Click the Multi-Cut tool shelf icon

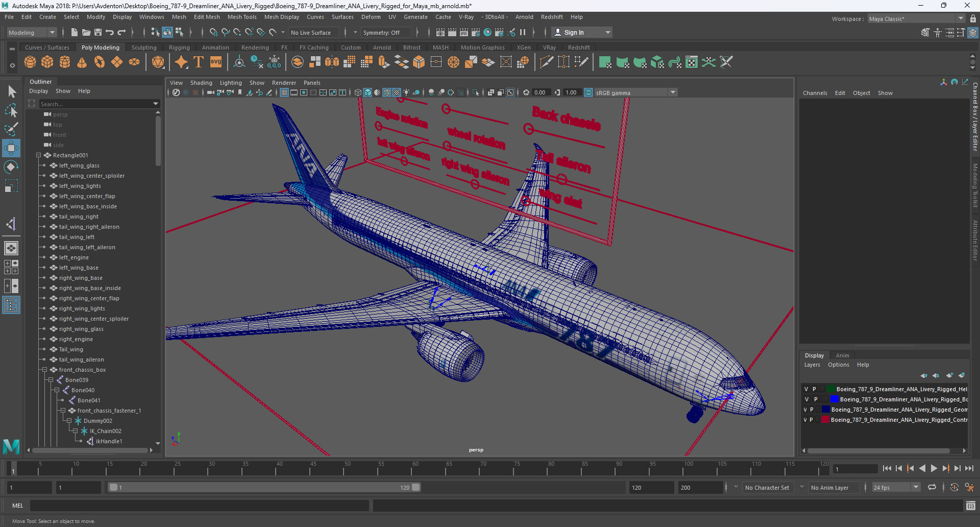546,62
